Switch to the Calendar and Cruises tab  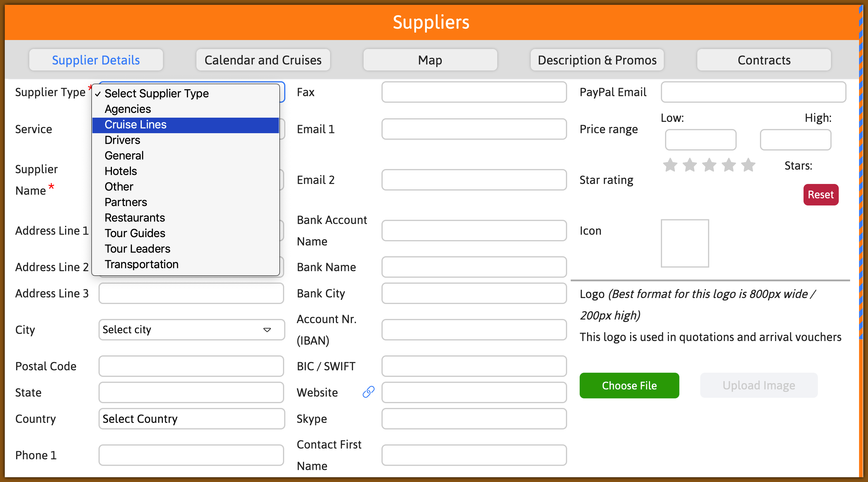click(263, 60)
